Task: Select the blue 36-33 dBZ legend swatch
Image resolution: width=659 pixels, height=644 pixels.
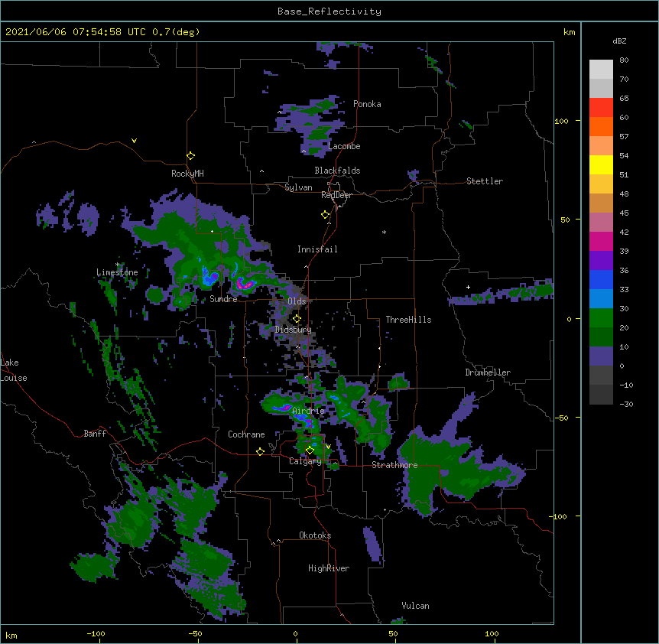Action: coord(601,279)
